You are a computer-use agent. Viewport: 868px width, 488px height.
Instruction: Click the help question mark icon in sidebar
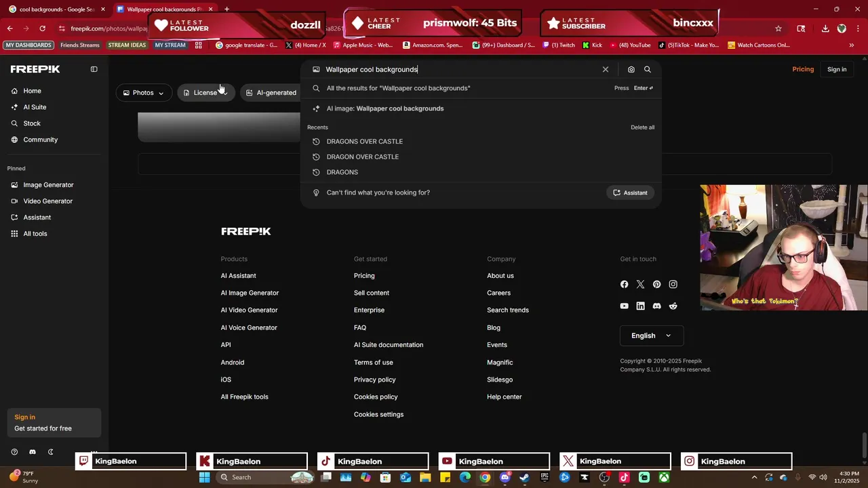[14, 451]
